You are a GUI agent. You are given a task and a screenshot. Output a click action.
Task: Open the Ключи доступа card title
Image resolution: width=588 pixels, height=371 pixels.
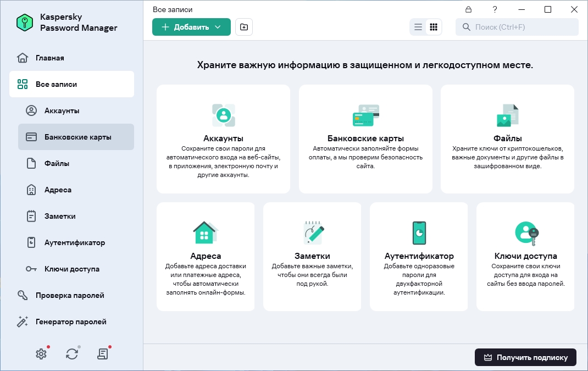526,256
